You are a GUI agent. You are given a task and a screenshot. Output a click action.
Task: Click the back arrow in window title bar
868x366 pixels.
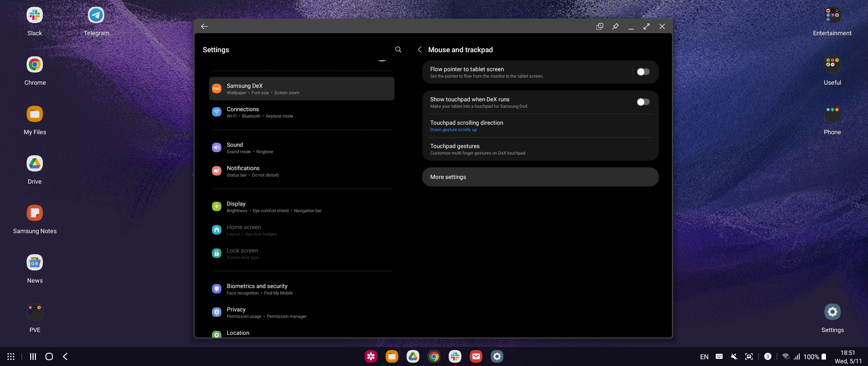pos(204,26)
